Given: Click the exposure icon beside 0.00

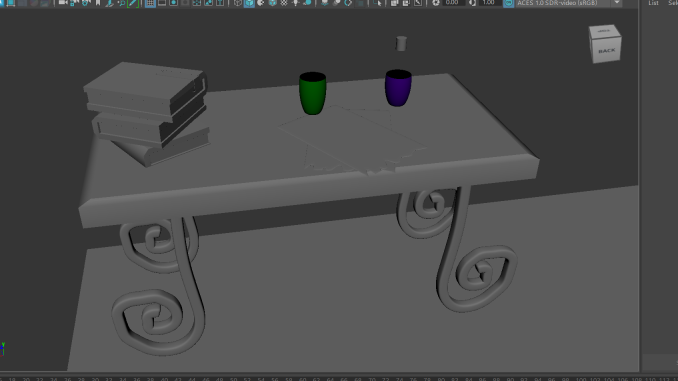Looking at the screenshot, I should pos(436,3).
